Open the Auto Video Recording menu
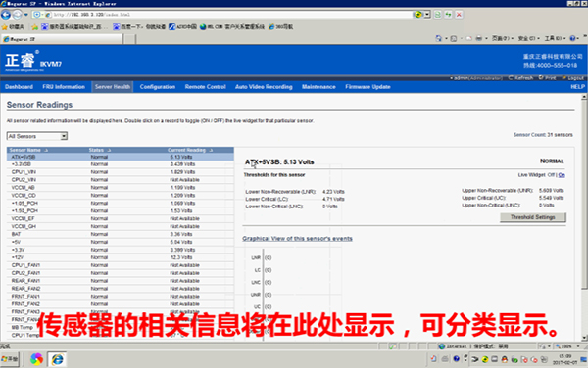This screenshot has width=588, height=368. click(264, 87)
